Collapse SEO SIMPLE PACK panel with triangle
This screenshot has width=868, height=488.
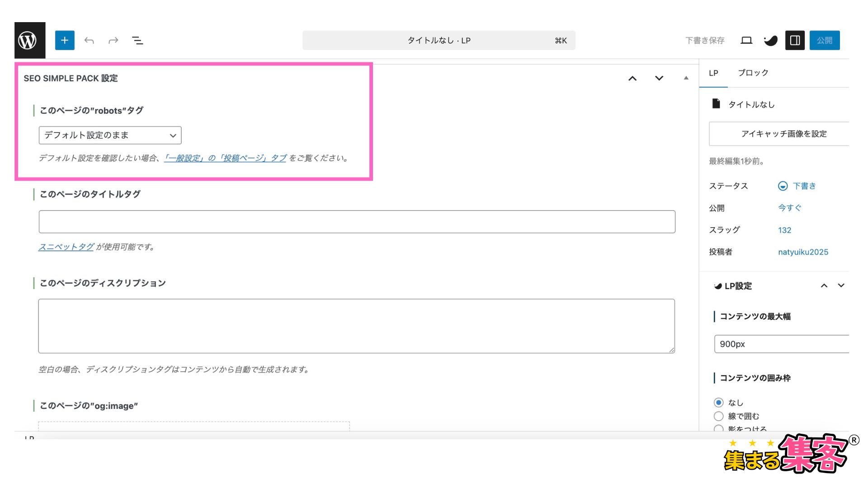[686, 78]
